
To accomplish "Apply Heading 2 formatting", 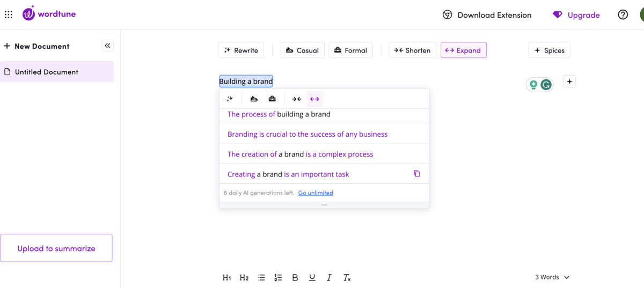I will 244,277.
